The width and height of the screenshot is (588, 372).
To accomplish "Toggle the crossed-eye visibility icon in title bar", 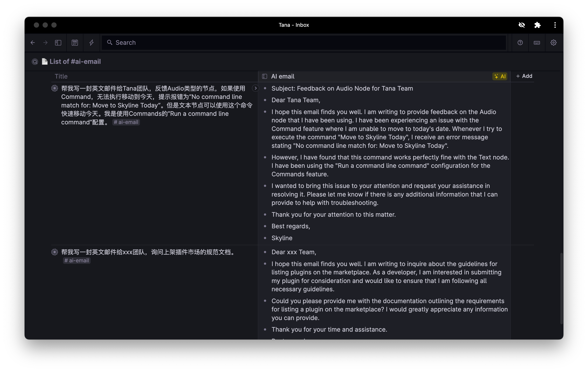I will [x=522, y=25].
